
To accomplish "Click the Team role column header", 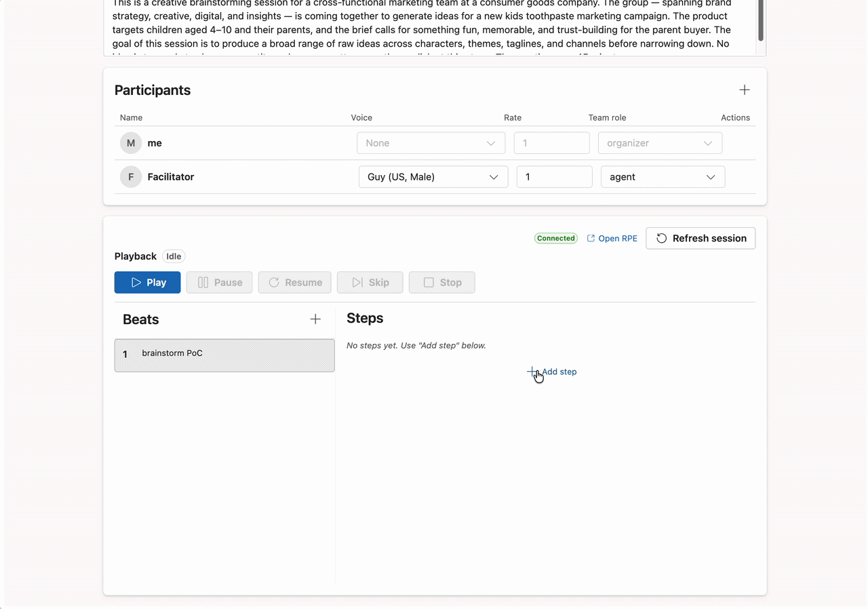I will click(x=607, y=117).
